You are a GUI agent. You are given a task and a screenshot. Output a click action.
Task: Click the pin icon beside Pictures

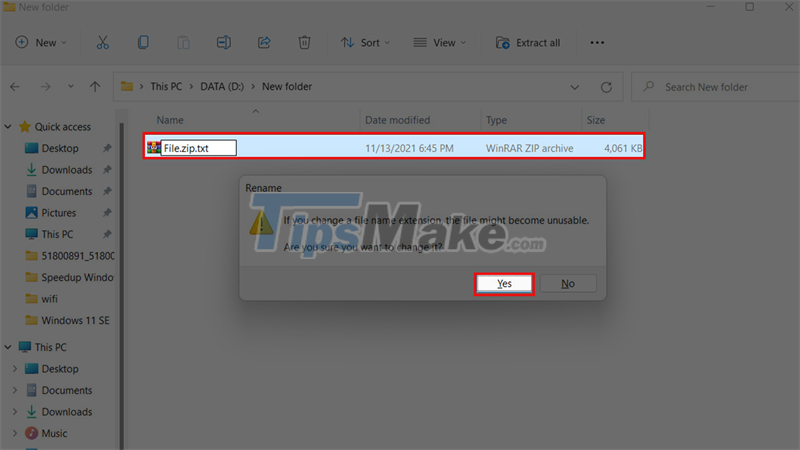107,213
